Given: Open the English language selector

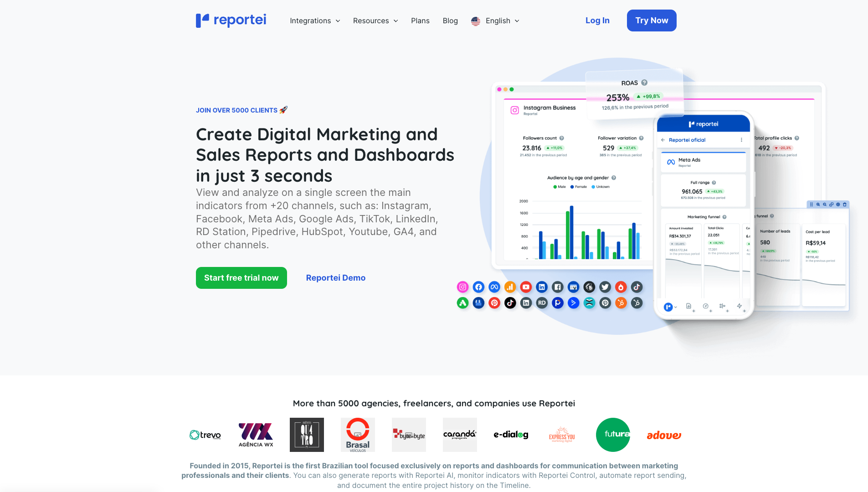Looking at the screenshot, I should click(495, 21).
